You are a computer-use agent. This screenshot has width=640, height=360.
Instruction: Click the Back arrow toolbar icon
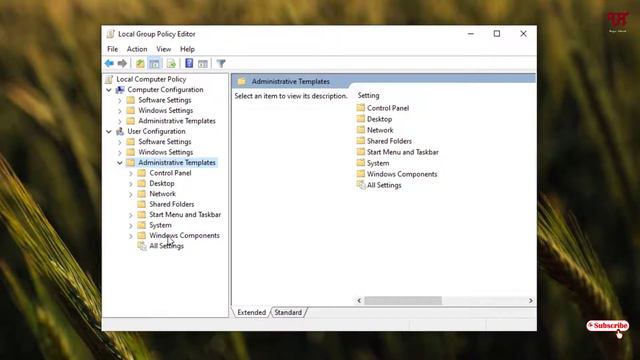(x=109, y=63)
